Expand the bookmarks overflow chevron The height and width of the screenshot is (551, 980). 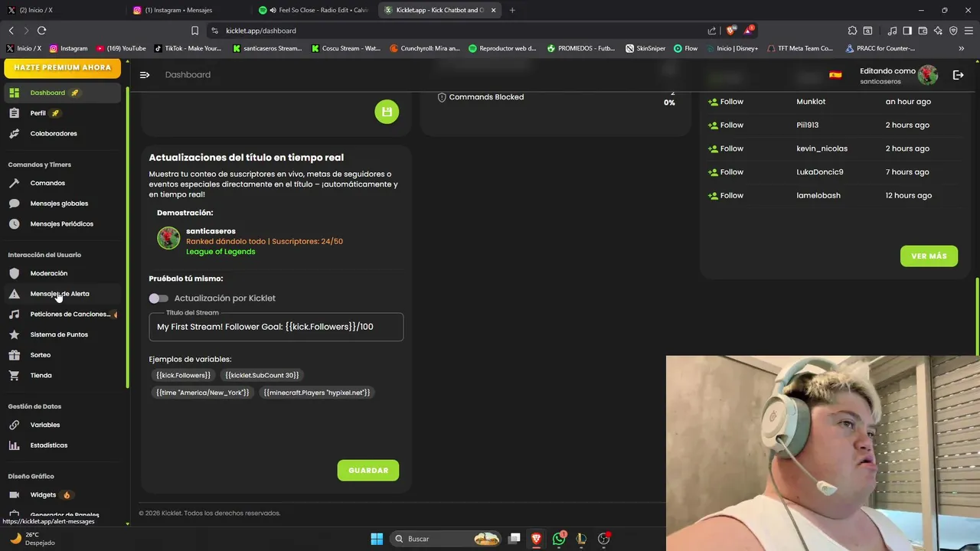(x=961, y=48)
